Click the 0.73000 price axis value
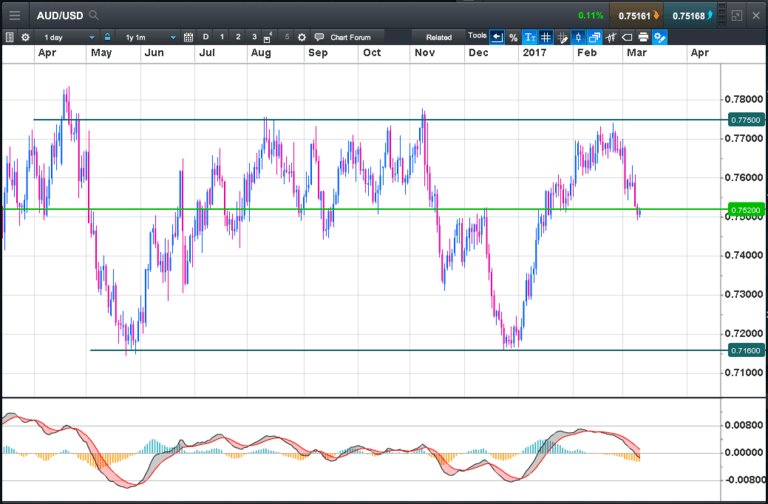 (x=744, y=294)
